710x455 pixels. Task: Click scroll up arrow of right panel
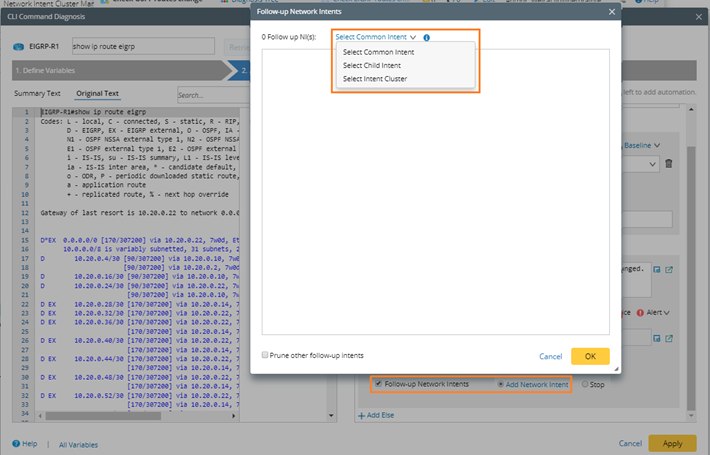[x=691, y=109]
